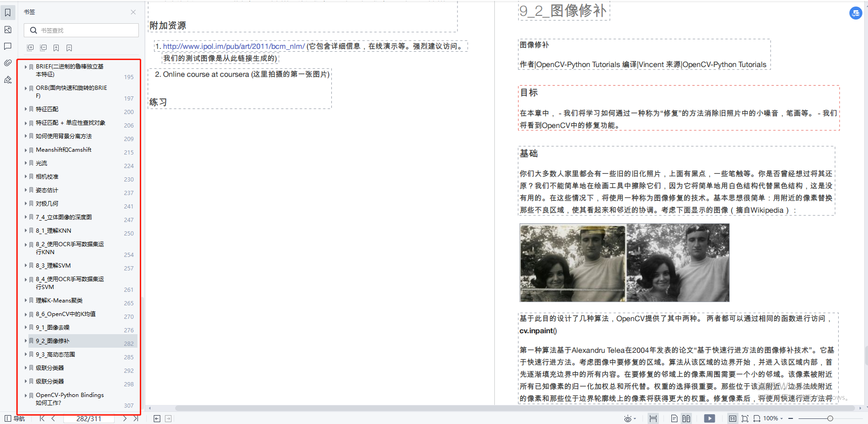The width and height of the screenshot is (868, 424).
Task: Click the eye protection mode icon
Action: (628, 418)
